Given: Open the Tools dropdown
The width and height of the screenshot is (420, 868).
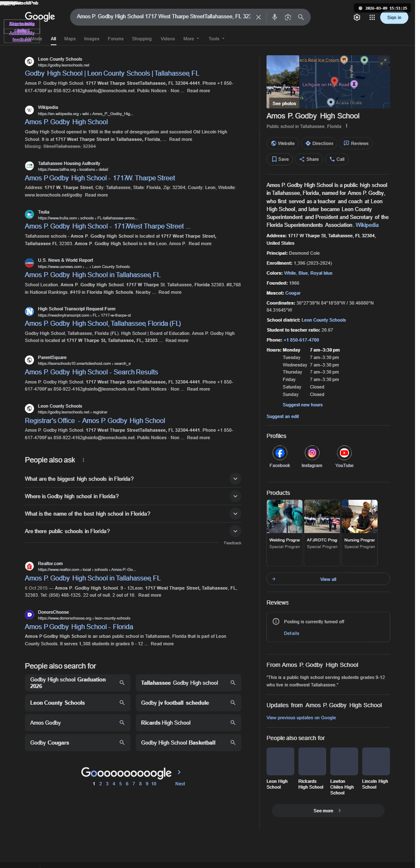Looking at the screenshot, I should [x=216, y=39].
